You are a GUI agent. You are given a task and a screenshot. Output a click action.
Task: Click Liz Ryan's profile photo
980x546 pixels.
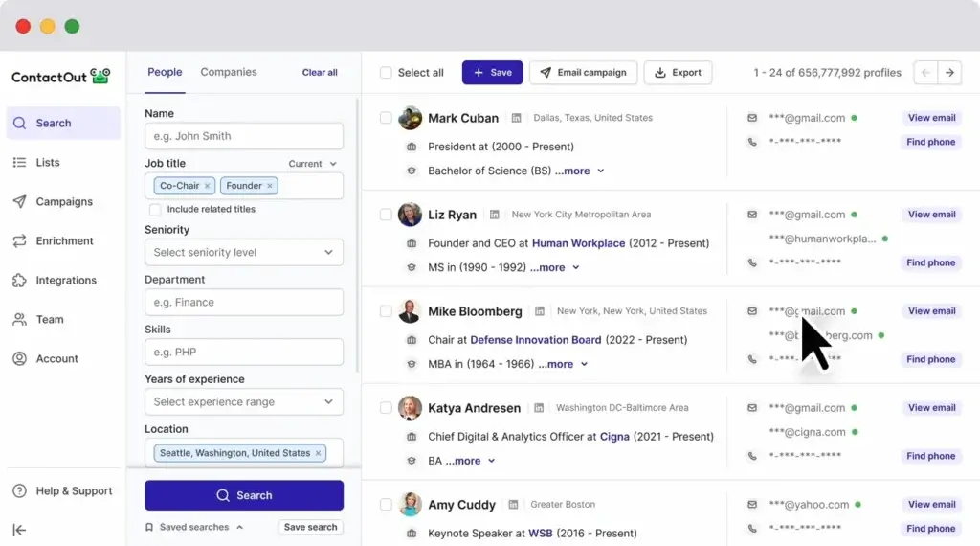(x=410, y=215)
